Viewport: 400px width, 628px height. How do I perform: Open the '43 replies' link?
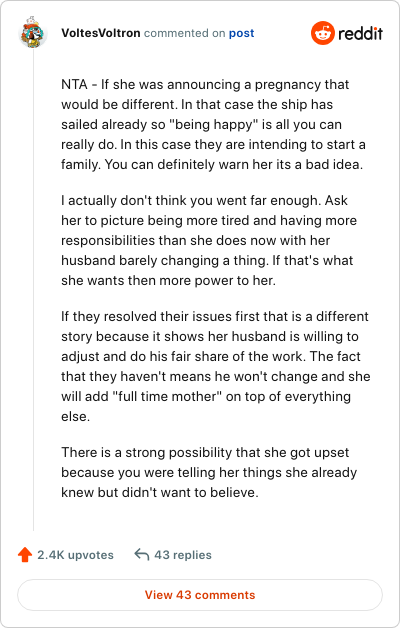[x=183, y=555]
